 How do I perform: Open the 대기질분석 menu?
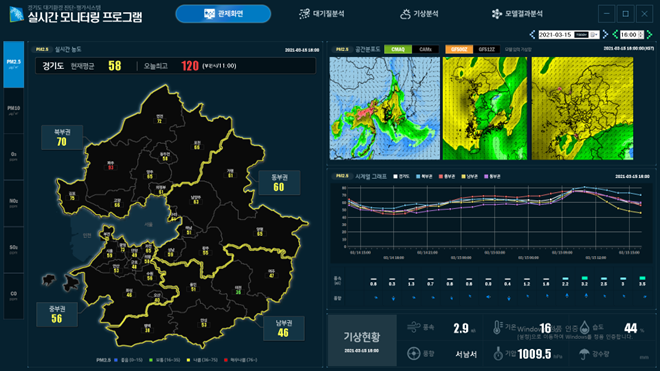coord(322,14)
